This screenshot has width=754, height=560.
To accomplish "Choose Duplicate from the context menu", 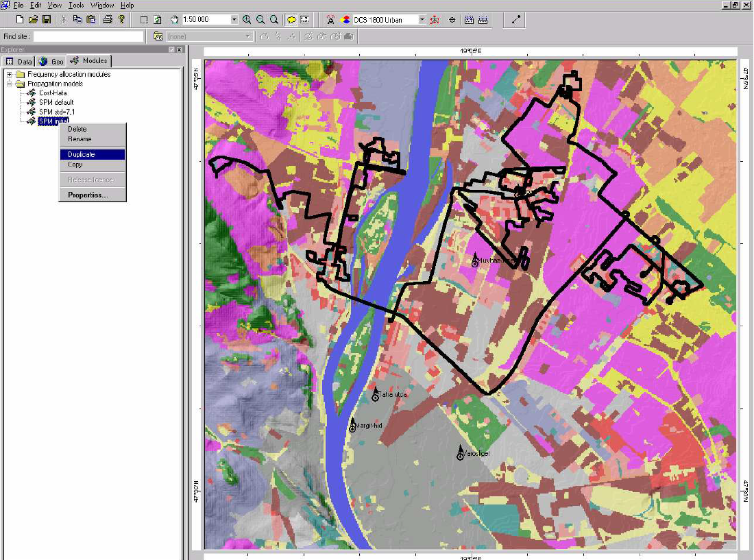I will click(82, 155).
